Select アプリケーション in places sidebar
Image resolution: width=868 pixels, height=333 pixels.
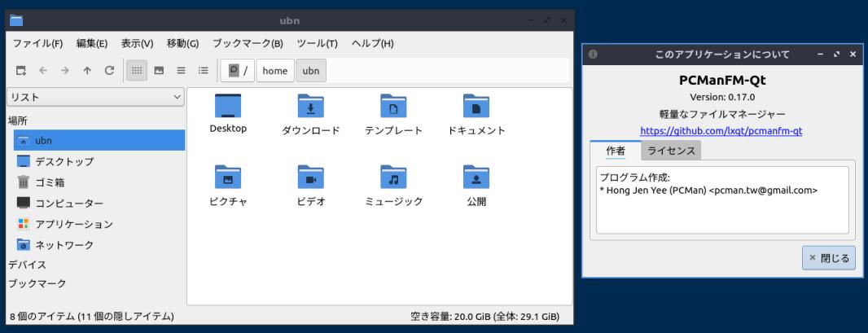99,224
